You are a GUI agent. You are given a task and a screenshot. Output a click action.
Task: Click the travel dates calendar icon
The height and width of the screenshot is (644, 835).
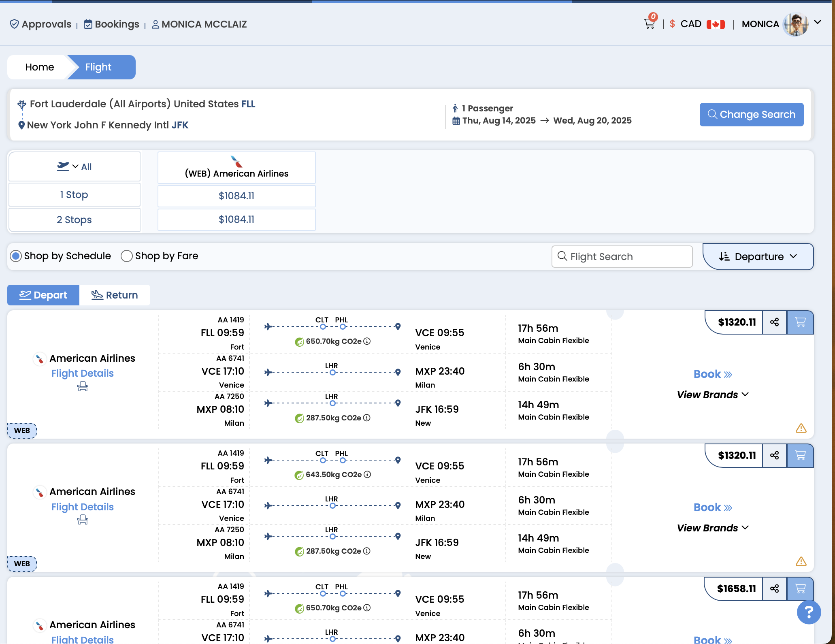point(456,121)
